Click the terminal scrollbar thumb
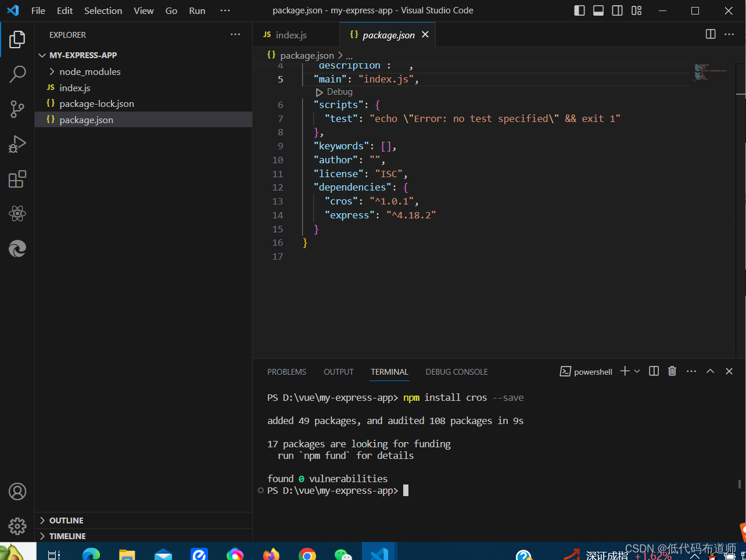The image size is (746, 560). (740, 484)
